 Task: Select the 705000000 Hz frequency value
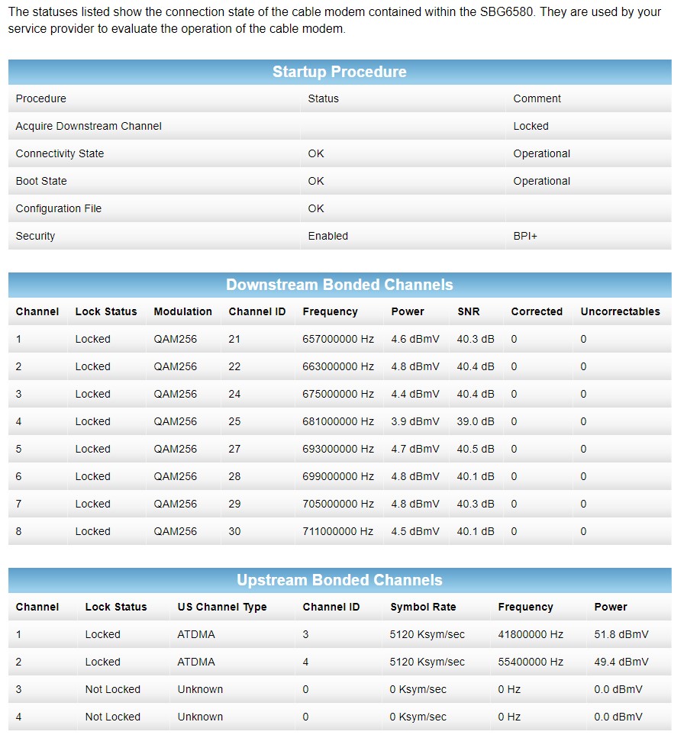337,504
